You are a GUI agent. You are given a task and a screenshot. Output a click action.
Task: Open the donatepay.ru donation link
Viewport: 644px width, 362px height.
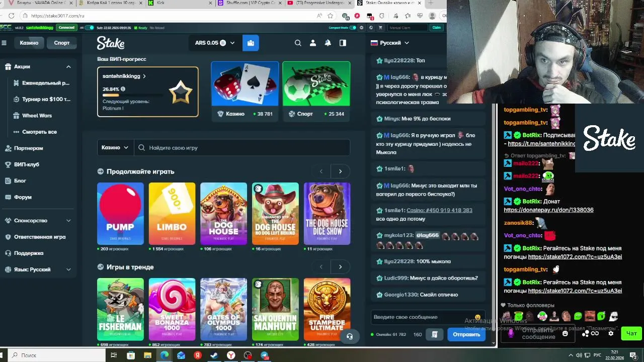tap(548, 210)
